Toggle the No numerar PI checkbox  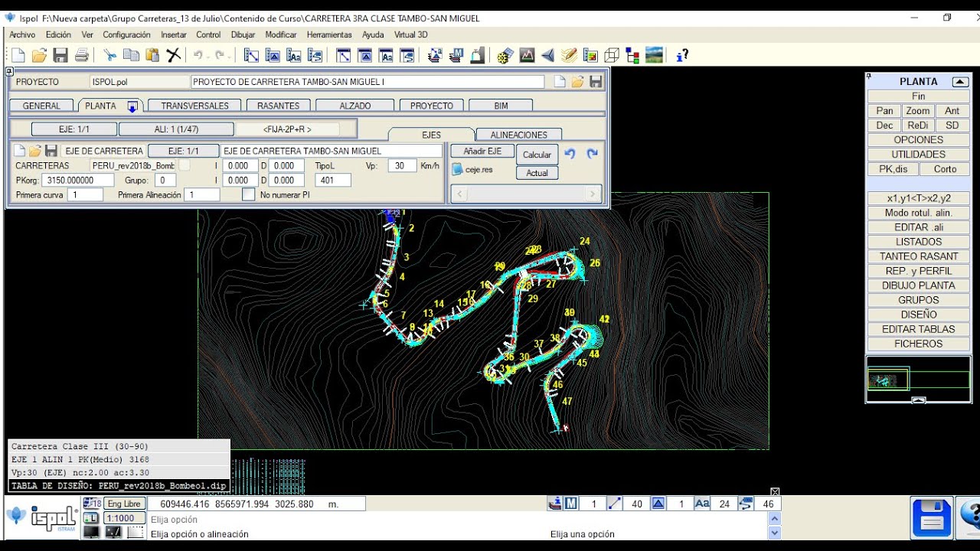248,194
